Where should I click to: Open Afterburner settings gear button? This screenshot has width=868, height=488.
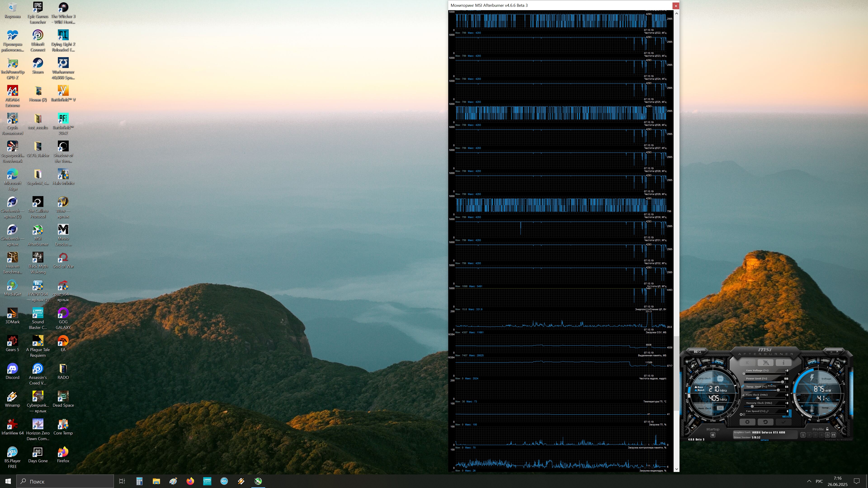(747, 422)
